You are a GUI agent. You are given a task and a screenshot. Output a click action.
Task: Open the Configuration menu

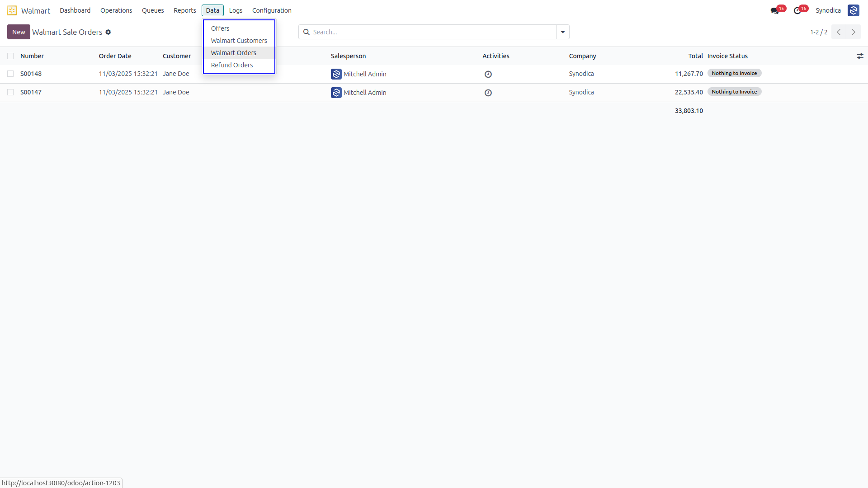pyautogui.click(x=272, y=10)
